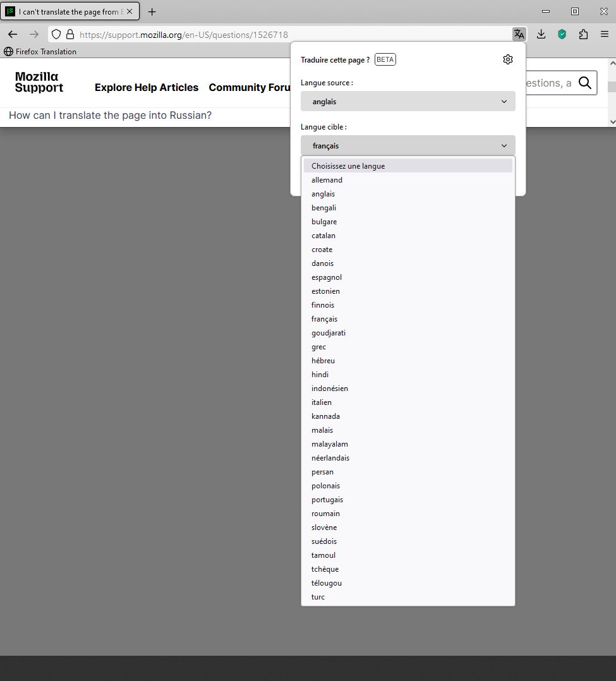Click the page scrollbar up arrow
The width and height of the screenshot is (616, 681).
click(612, 63)
